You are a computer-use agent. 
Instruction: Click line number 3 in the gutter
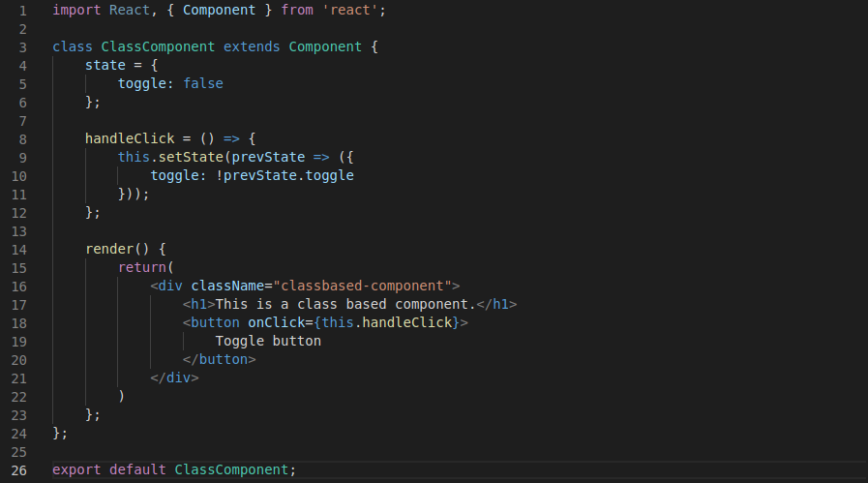pos(22,47)
